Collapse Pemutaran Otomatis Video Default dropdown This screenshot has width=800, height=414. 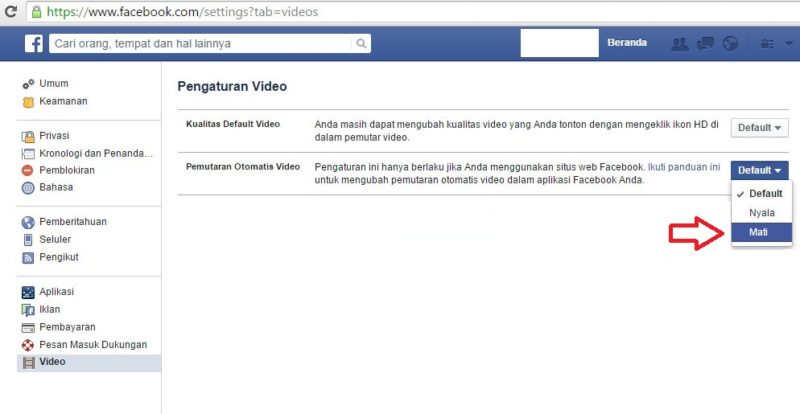(x=759, y=171)
